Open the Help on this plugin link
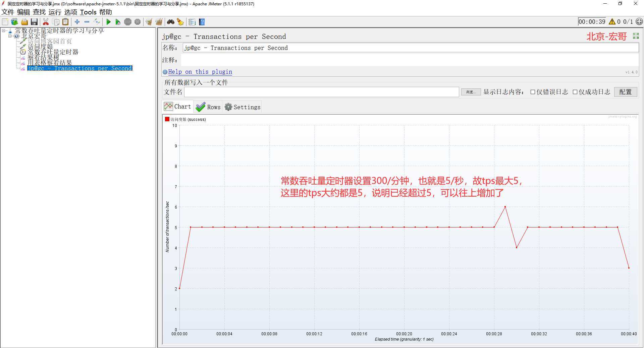Viewport: 644px width, 348px height. coord(200,72)
